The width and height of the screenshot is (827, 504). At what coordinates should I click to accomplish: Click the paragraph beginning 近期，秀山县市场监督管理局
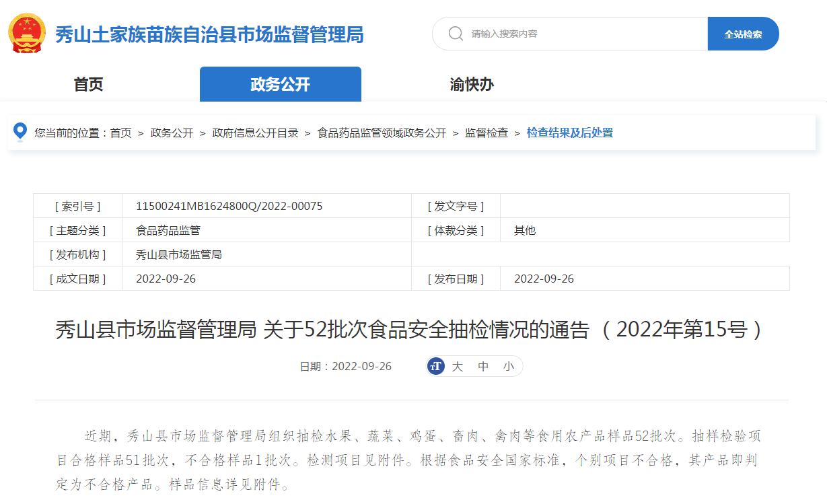[408, 460]
